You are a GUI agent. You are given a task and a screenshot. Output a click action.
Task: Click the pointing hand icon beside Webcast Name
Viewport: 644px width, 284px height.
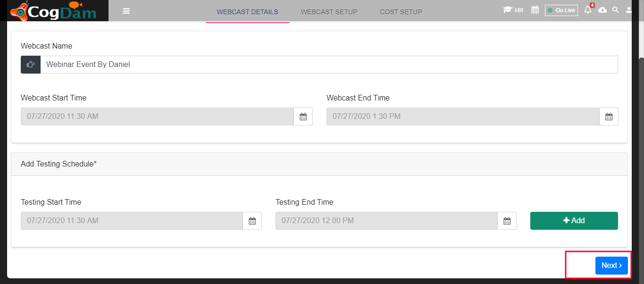pyautogui.click(x=31, y=65)
